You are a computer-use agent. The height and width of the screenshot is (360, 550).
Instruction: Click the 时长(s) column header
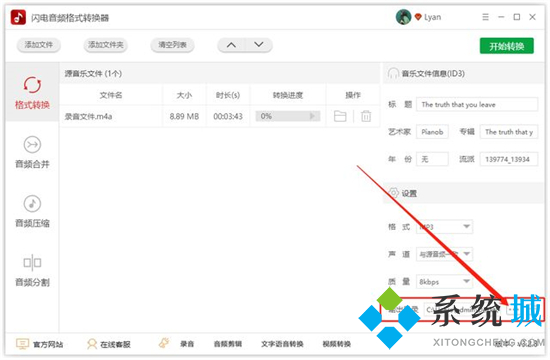[x=228, y=95]
